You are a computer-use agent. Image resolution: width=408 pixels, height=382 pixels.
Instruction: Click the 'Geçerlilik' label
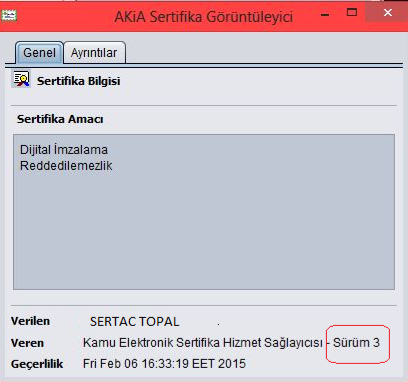[37, 364]
